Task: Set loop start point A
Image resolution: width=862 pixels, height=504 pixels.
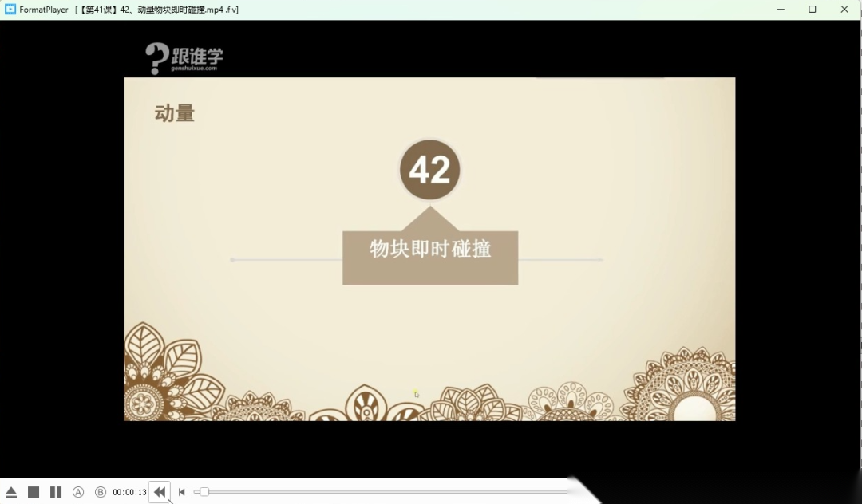Action: coord(78,492)
